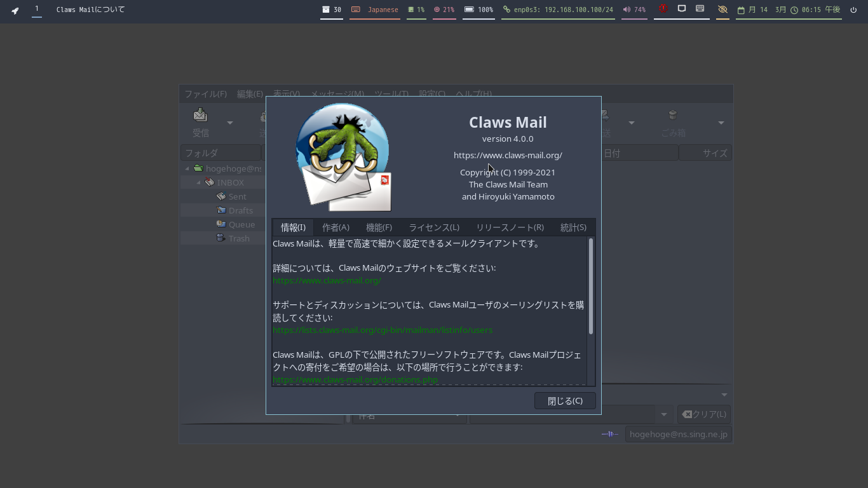Select the Trash folder

(239, 238)
